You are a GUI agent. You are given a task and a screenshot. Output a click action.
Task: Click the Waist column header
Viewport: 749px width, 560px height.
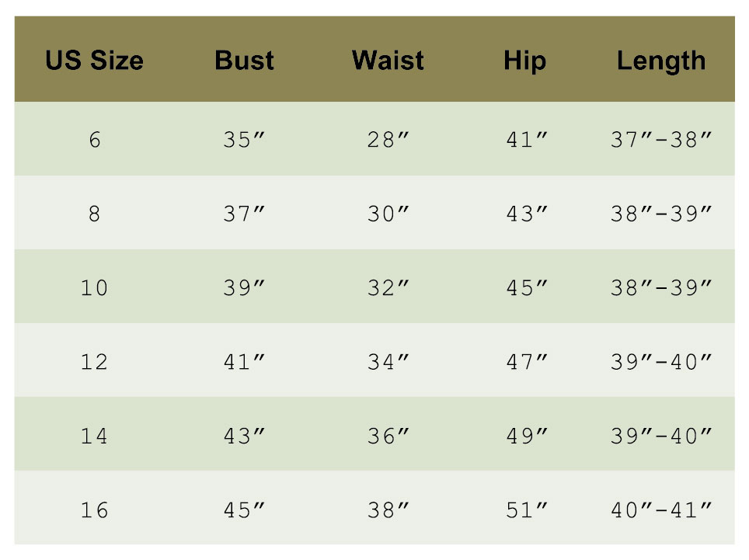(388, 61)
